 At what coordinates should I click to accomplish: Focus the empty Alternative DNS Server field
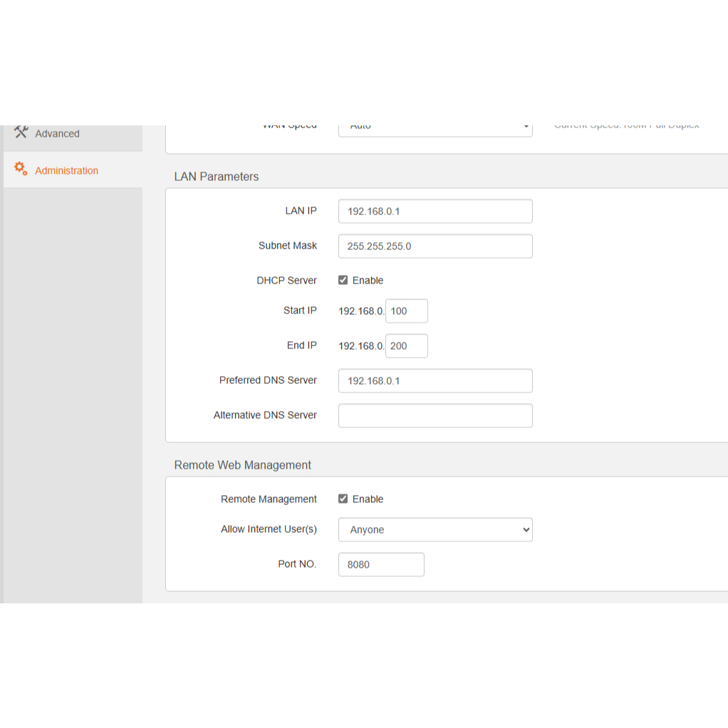tap(435, 416)
